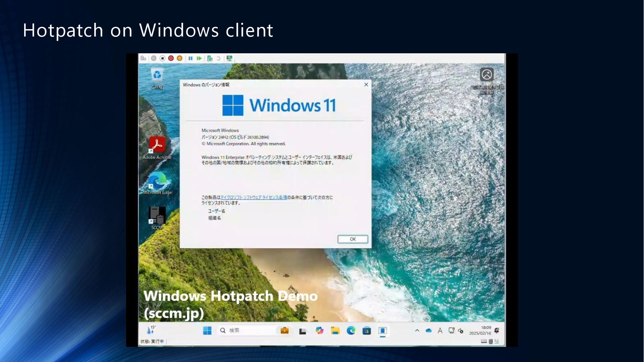Click the OneDrive cloud tray icon
This screenshot has width=644, height=362.
pyautogui.click(x=429, y=330)
